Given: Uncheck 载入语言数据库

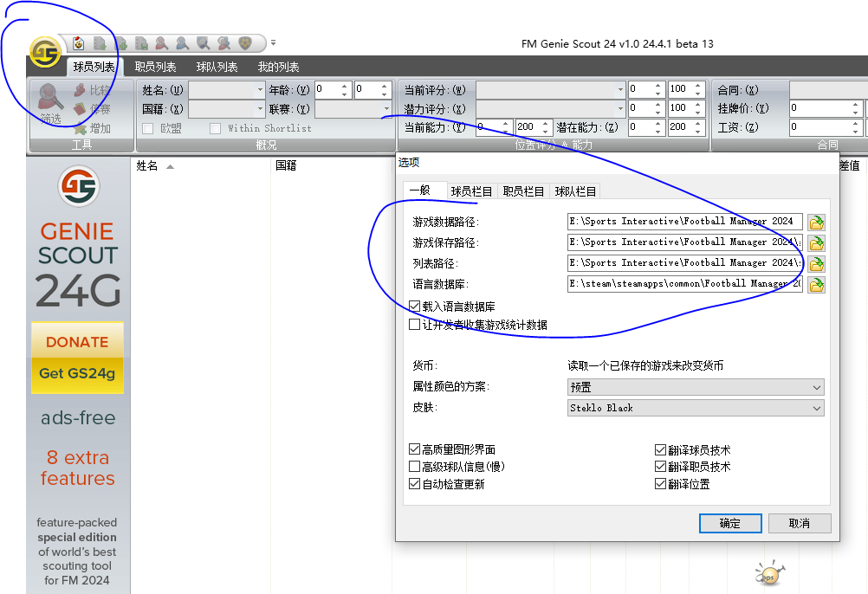Looking at the screenshot, I should pos(414,306).
